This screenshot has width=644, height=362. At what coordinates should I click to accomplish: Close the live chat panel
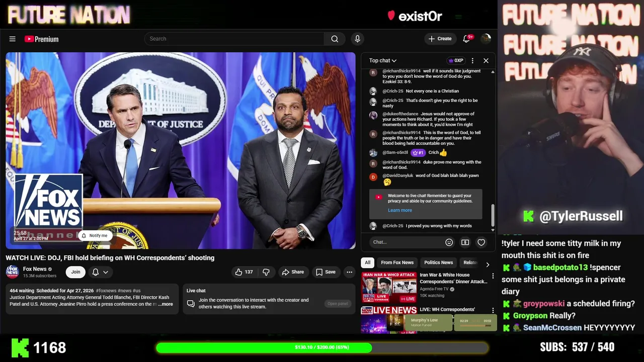pos(486,60)
